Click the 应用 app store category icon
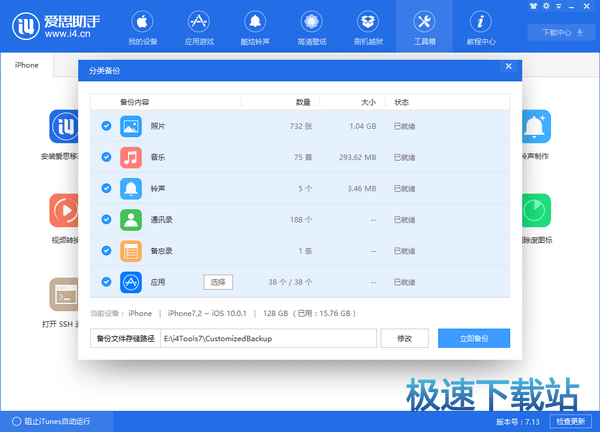Viewport: 600px width, 432px height. point(131,282)
